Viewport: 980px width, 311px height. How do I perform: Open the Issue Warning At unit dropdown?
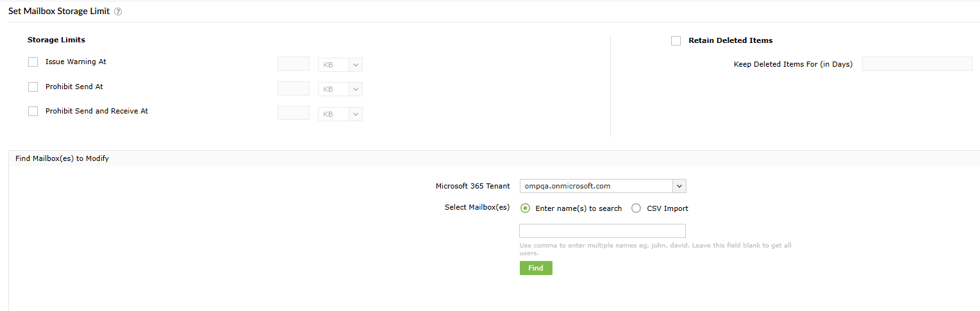coord(340,65)
